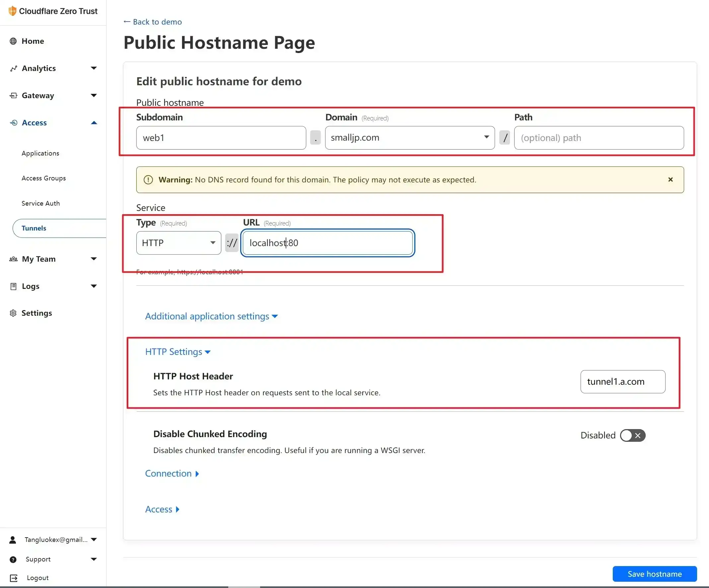Click the Access section icon

(14, 122)
